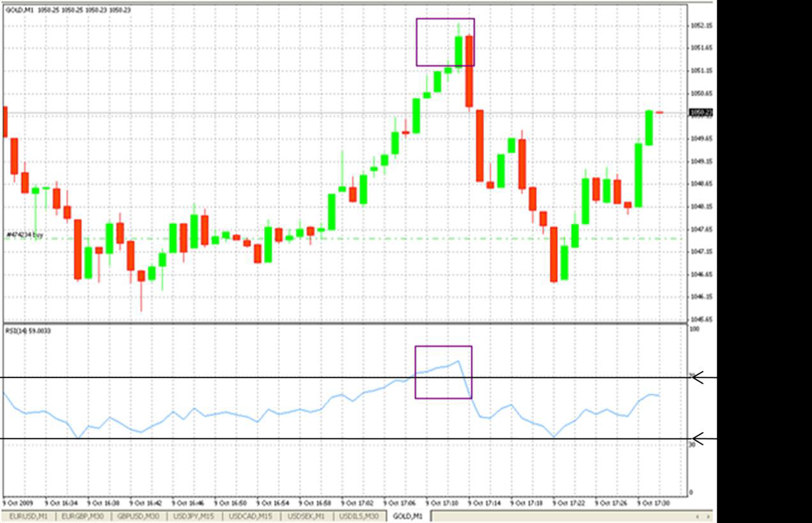Click the RSI(14) 59.0033 indicator label
Screen dimensions: 812x523
click(x=29, y=330)
